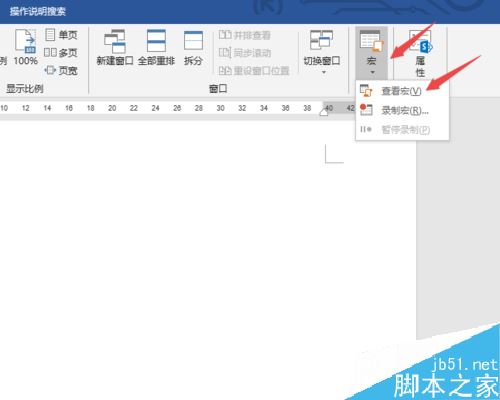
Task: Select 查看宏(V) from the menu
Action: pos(402,91)
